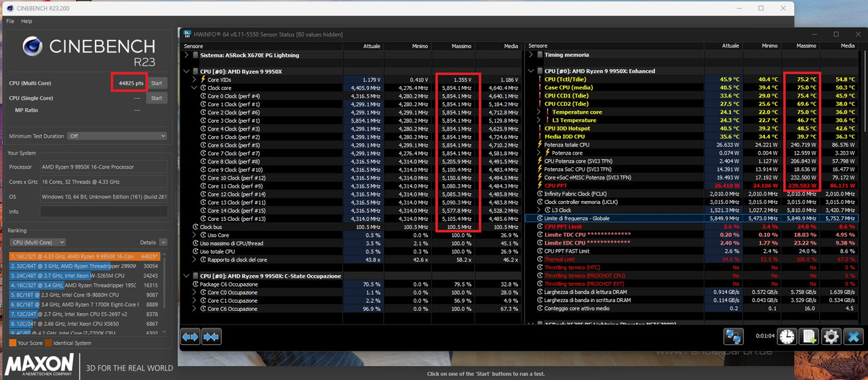This screenshot has height=380, width=868.
Task: Open the Minimum Test Duration dropdown
Action: tap(116, 135)
